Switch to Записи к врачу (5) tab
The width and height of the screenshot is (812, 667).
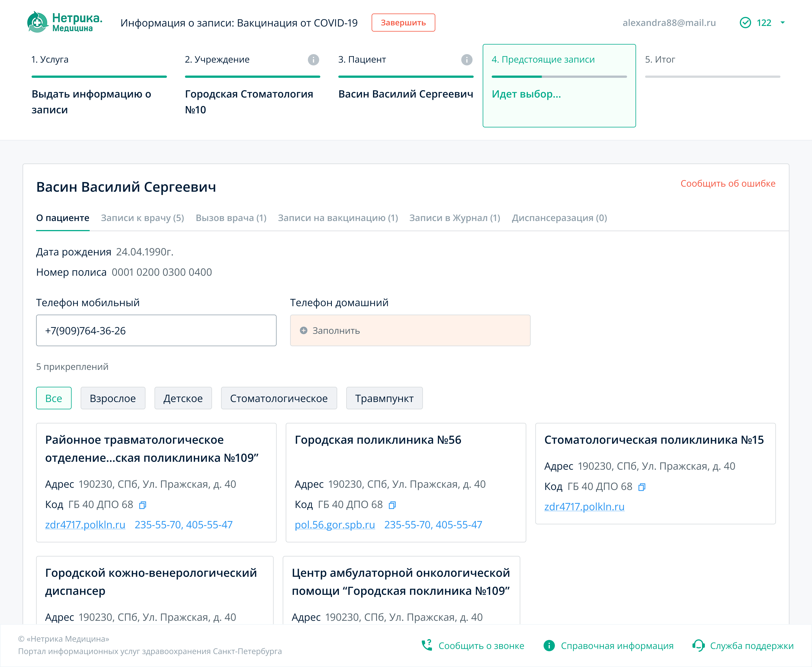[x=142, y=218]
